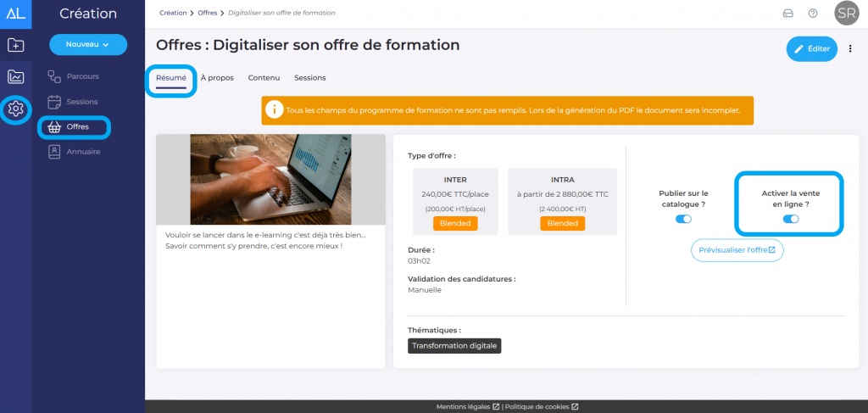The height and width of the screenshot is (413, 868).
Task: Open the help question mark icon
Action: click(813, 14)
